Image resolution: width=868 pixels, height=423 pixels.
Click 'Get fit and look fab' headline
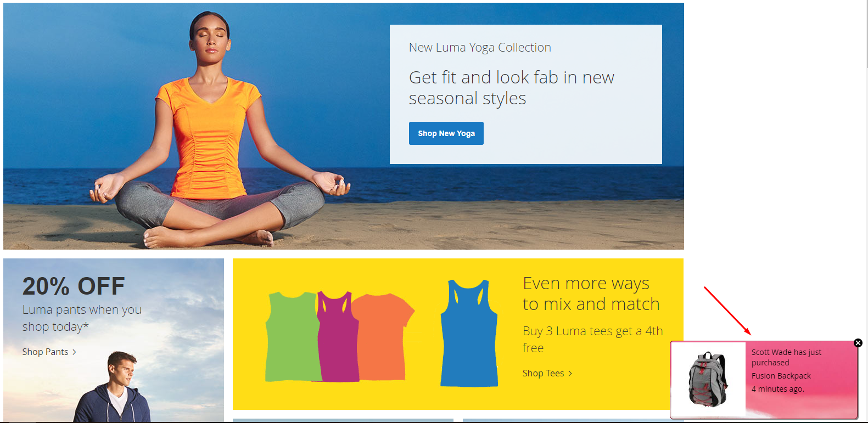tap(511, 88)
